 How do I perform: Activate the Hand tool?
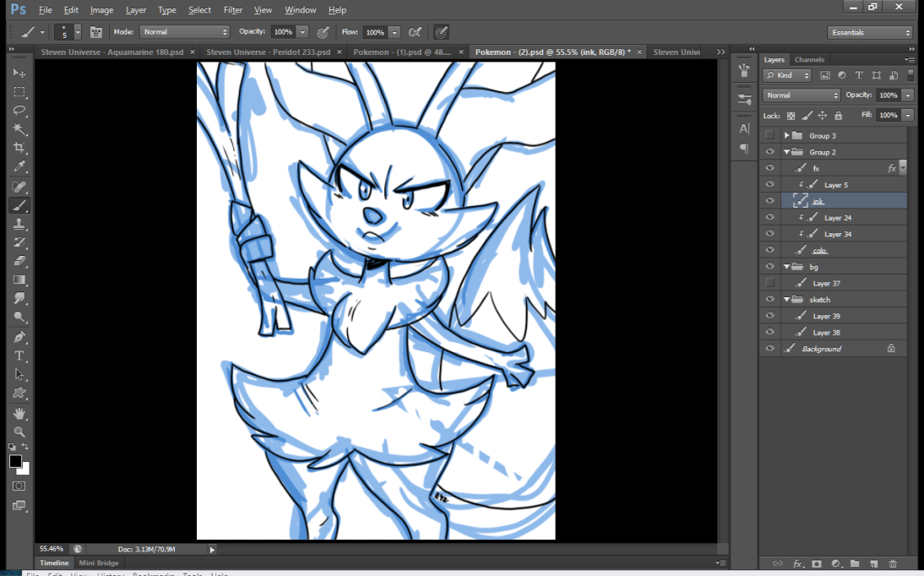click(x=19, y=413)
